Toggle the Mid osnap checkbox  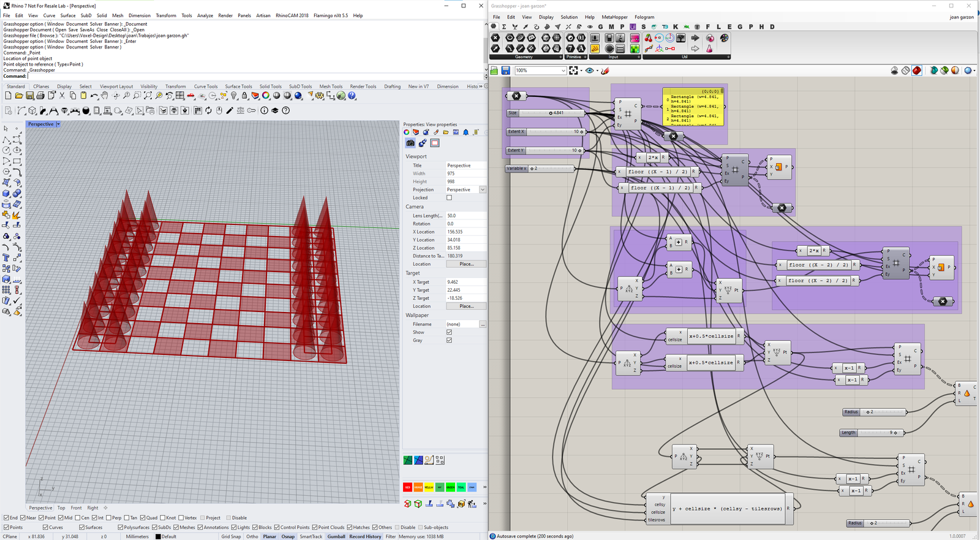pos(61,517)
